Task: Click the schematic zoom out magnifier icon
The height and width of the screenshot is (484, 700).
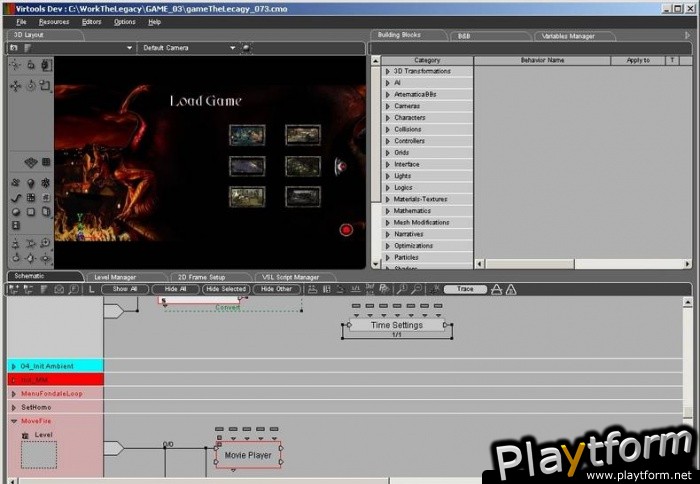Action: tap(417, 289)
